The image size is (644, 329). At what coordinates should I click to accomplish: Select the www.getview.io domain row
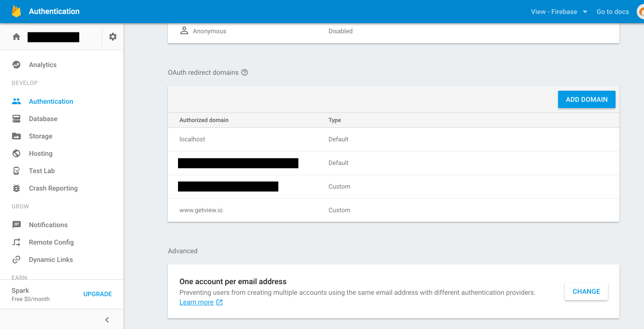click(394, 210)
